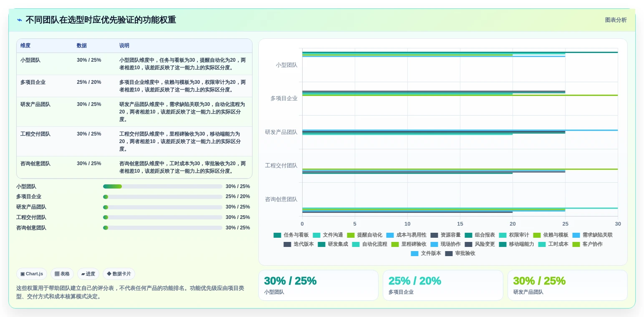This screenshot has height=317, width=644.
Task: Toggle 依赖与模板 legend item
Action: (x=551, y=235)
